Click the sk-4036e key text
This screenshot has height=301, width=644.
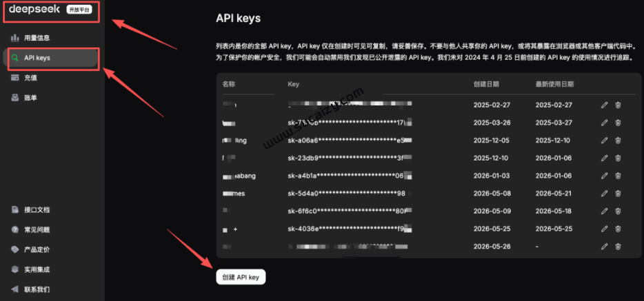pyautogui.click(x=350, y=229)
